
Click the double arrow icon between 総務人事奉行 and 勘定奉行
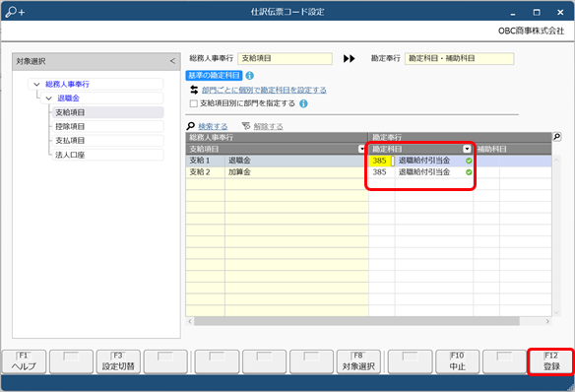click(x=350, y=59)
